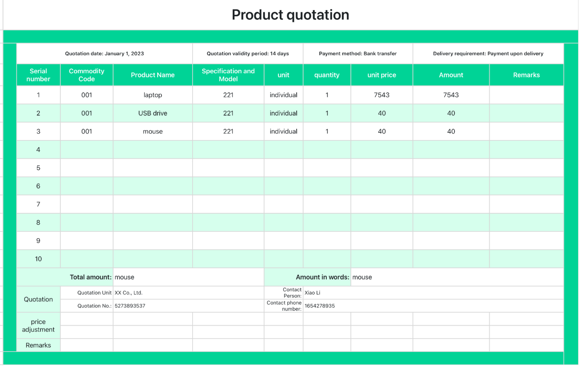Select the 'Commodity Code' header cell
Image resolution: width=581 pixels, height=392 pixels.
point(86,75)
